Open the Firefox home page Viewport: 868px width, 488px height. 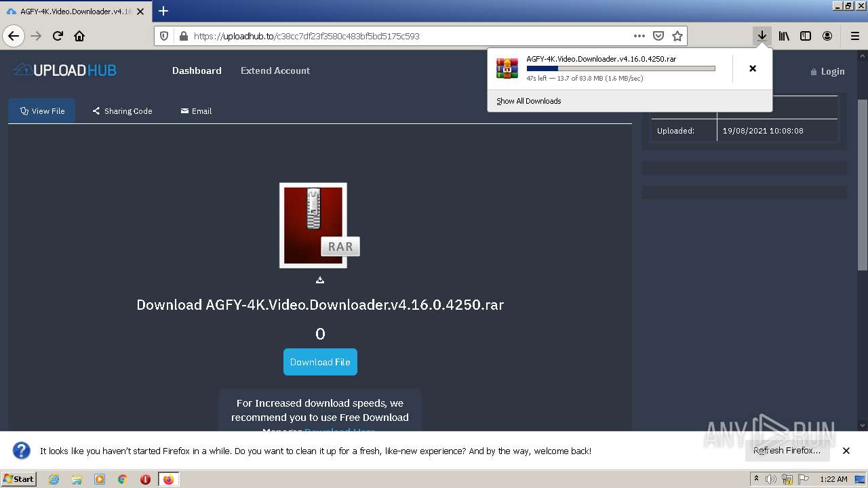[79, 36]
